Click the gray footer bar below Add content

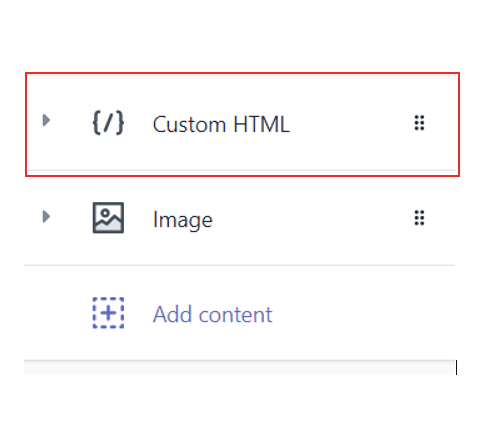240,368
